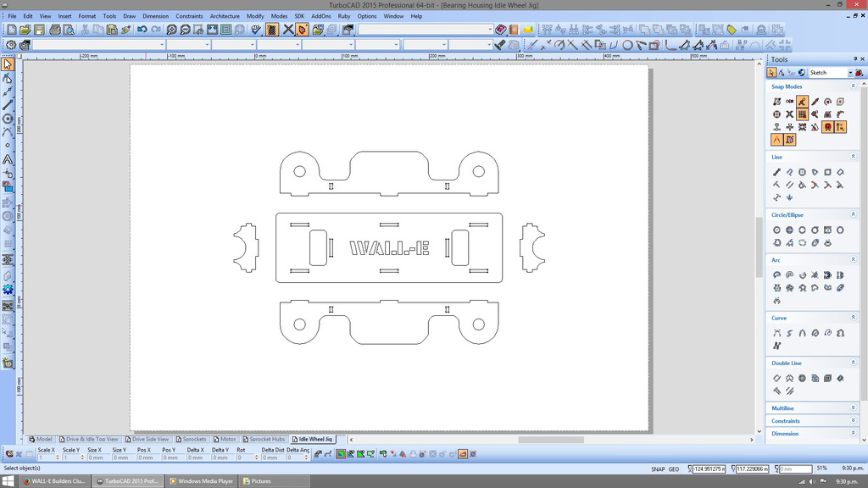
Task: Open the purple help book icon
Action: (x=500, y=30)
